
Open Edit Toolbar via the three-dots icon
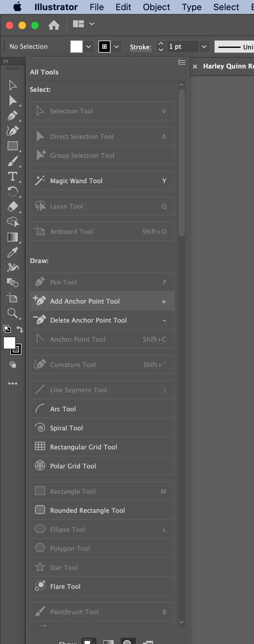point(13,383)
